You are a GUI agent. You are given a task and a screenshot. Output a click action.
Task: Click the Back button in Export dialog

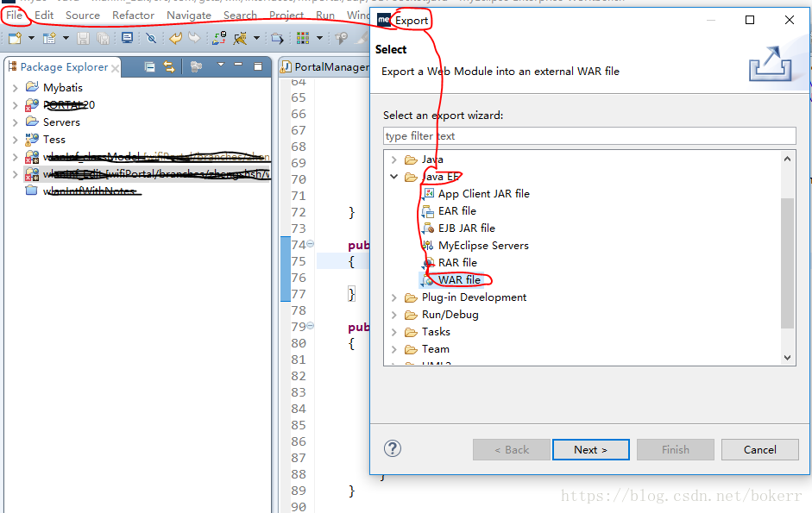[x=511, y=450]
